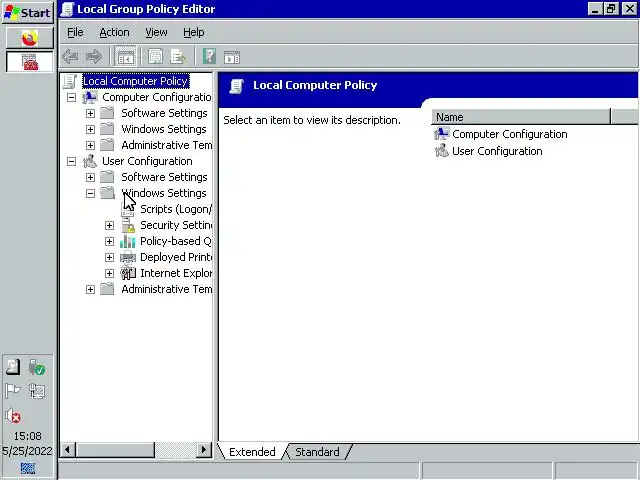Click the tree horizontal scrollbar thumb
This screenshot has width=640, height=480.
click(x=116, y=450)
